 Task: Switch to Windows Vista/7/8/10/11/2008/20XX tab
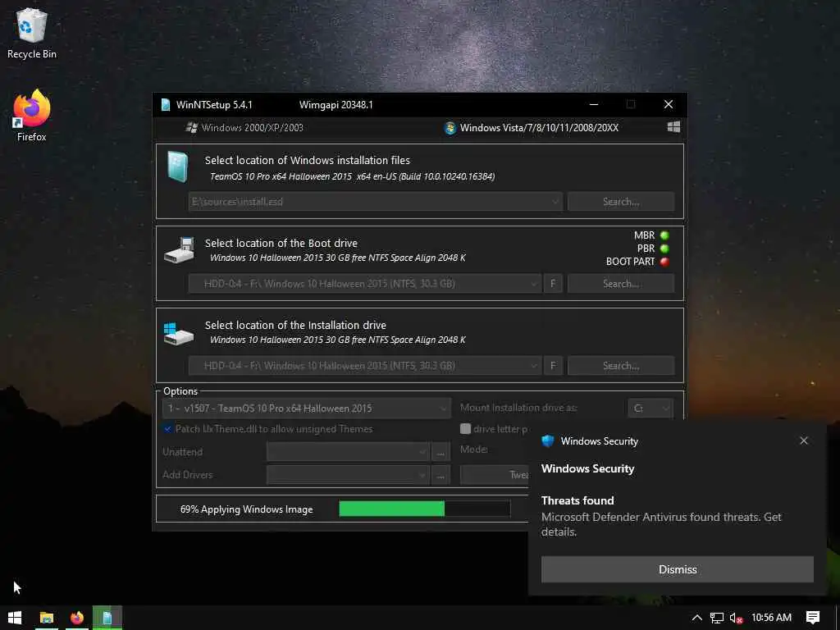(532, 127)
